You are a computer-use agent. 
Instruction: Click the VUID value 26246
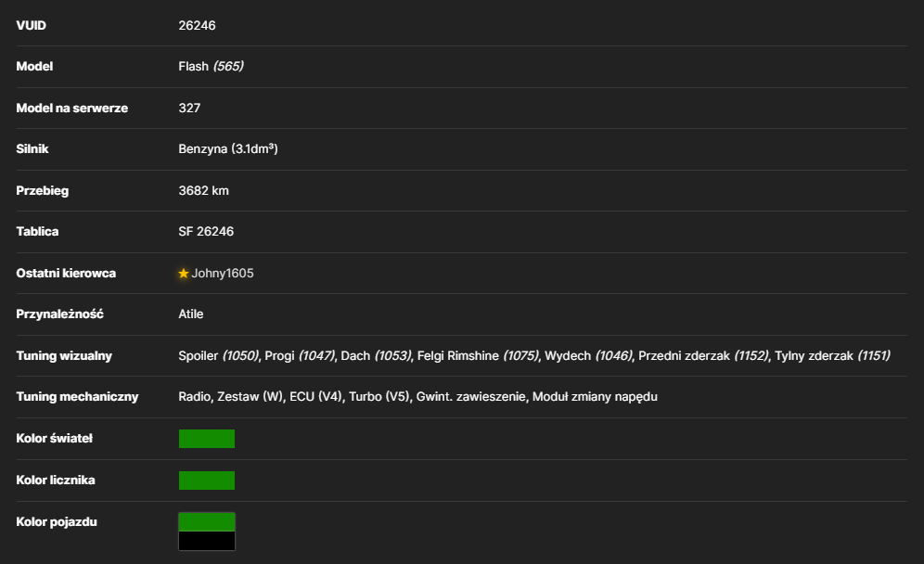pyautogui.click(x=197, y=25)
